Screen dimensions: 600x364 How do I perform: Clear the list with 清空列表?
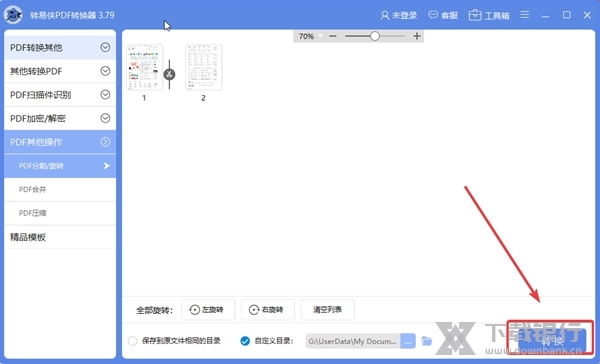[328, 309]
